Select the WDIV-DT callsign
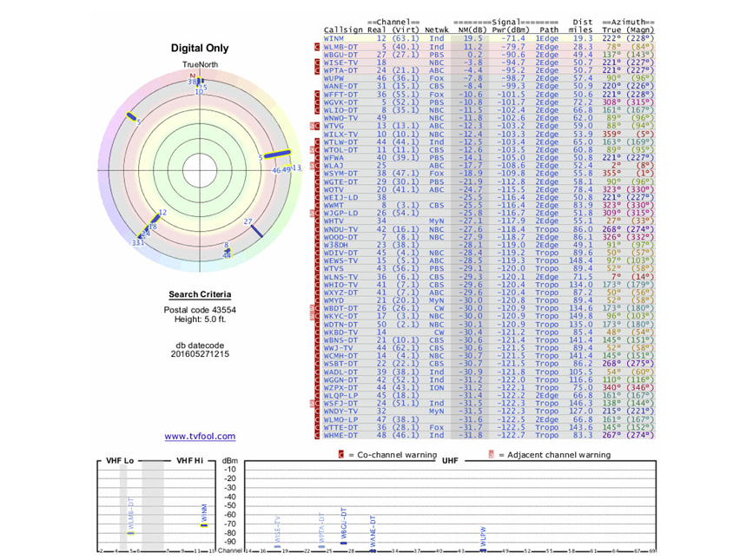Viewport: 733px width, 560px height. tap(340, 253)
